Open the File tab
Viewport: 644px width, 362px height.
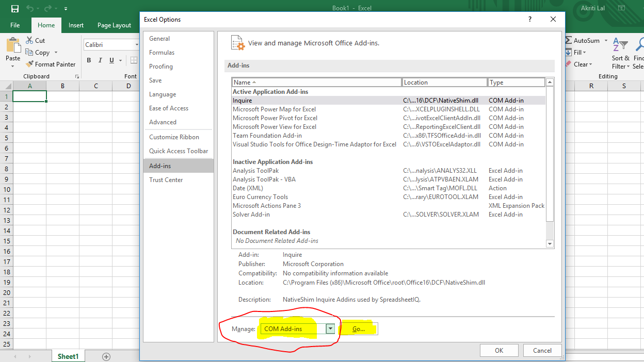(15, 25)
